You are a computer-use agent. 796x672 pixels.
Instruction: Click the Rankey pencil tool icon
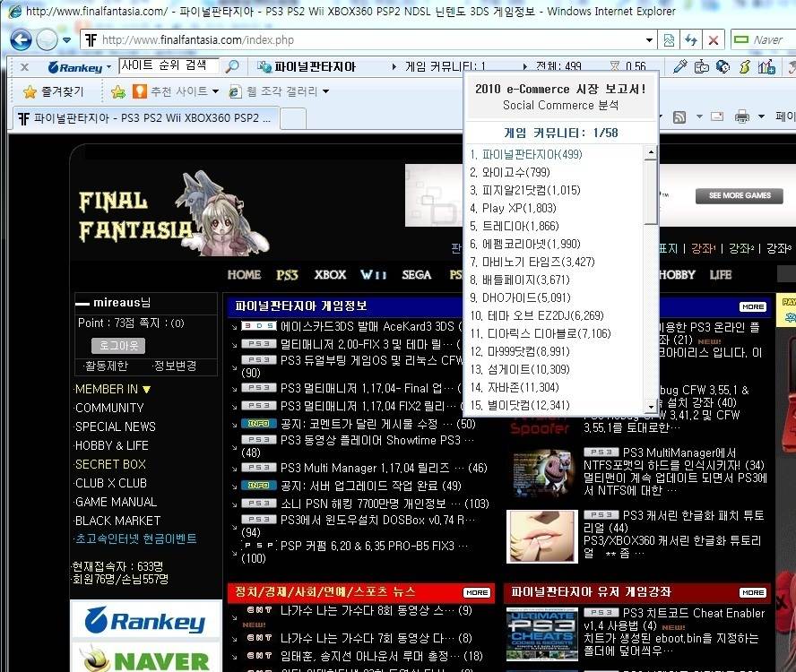coord(679,66)
